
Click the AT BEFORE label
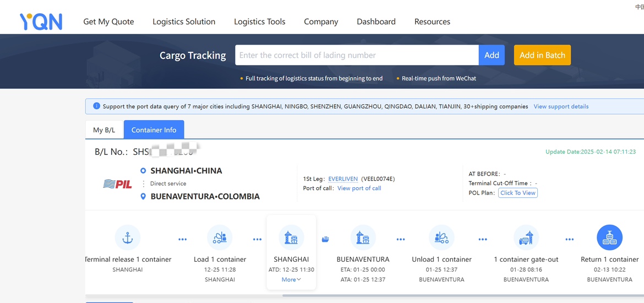coord(484,174)
